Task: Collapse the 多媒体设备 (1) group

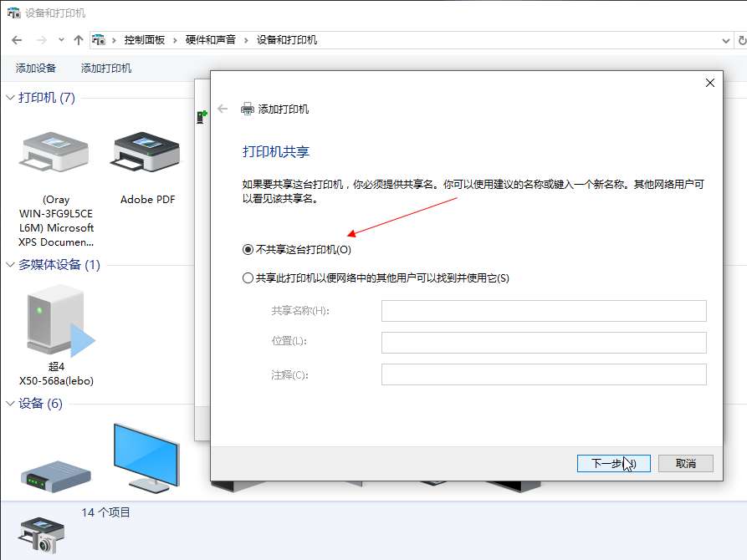Action: [x=10, y=265]
